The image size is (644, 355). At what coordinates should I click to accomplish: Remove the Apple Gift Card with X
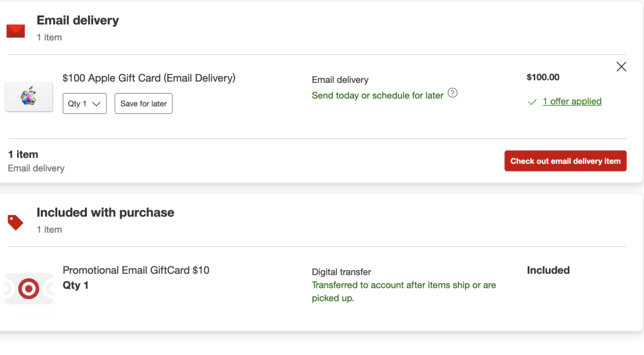tap(621, 67)
